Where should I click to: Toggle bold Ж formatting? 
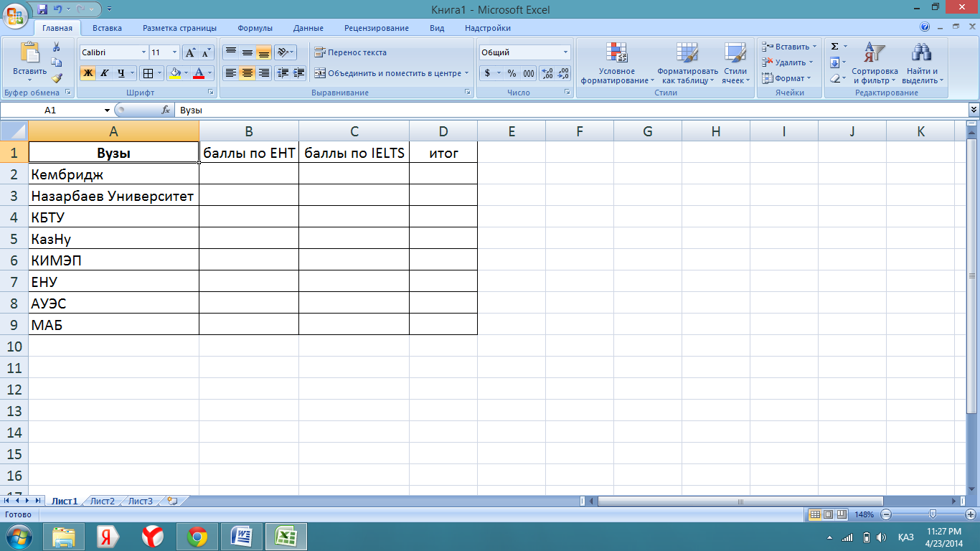coord(88,73)
